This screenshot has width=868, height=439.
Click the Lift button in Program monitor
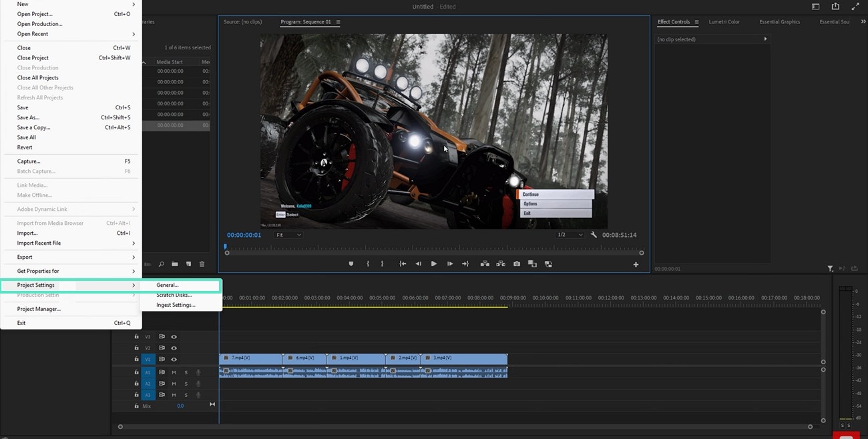[x=485, y=264]
